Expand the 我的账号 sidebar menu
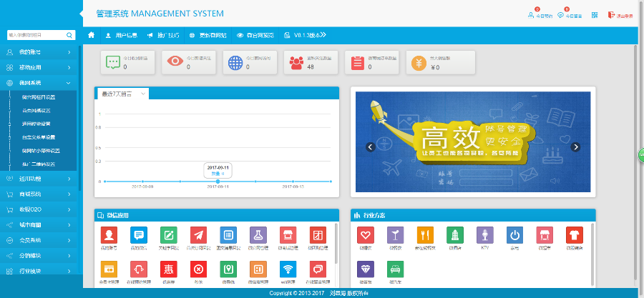Screen dimensions: 644x298 (39, 51)
